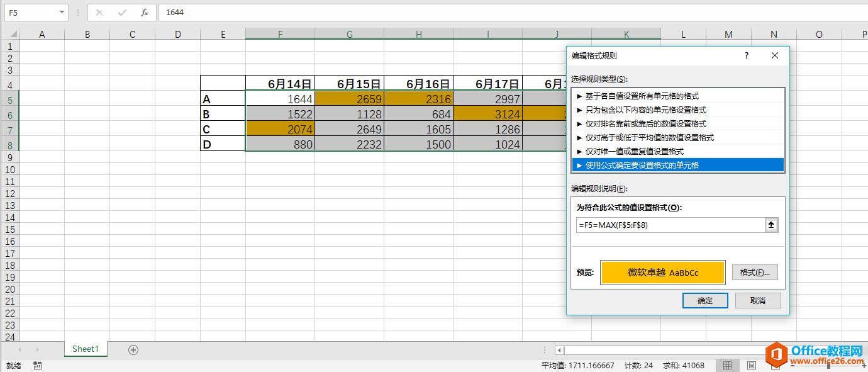Image resolution: width=868 pixels, height=372 pixels.
Task: Click the formula bar enter checkmark icon
Action: [x=122, y=12]
